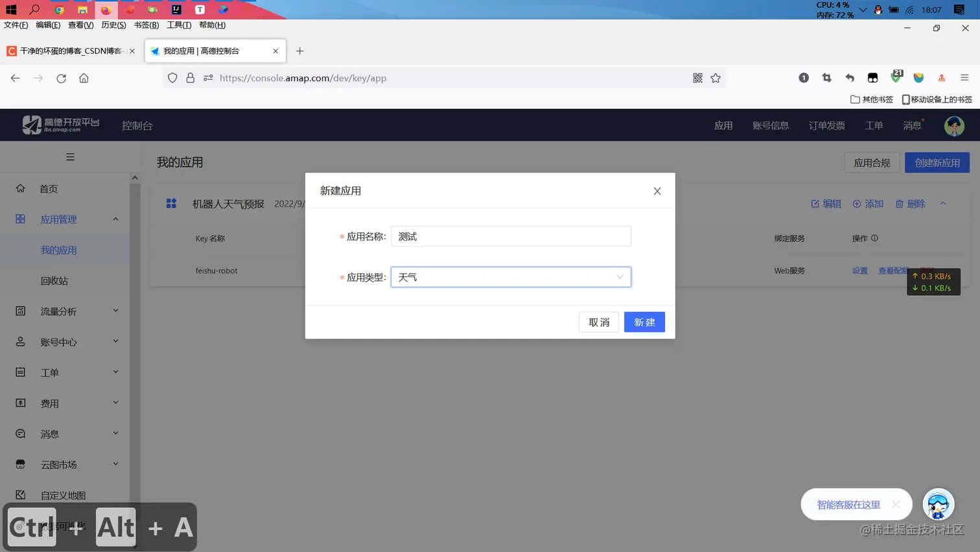Click 控制台 in the header
Viewport: 980px width, 552px height.
click(x=137, y=125)
